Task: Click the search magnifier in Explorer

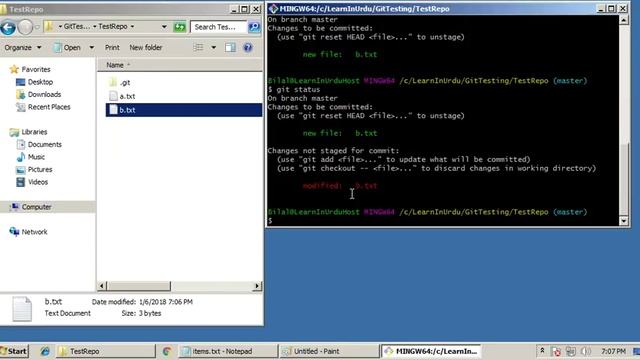Action: click(x=254, y=27)
